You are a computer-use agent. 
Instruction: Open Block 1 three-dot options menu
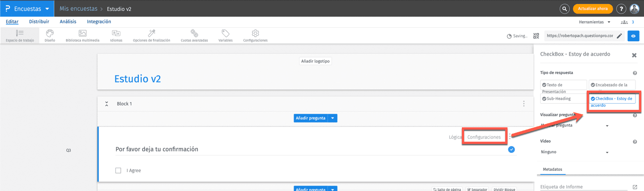coord(524,104)
